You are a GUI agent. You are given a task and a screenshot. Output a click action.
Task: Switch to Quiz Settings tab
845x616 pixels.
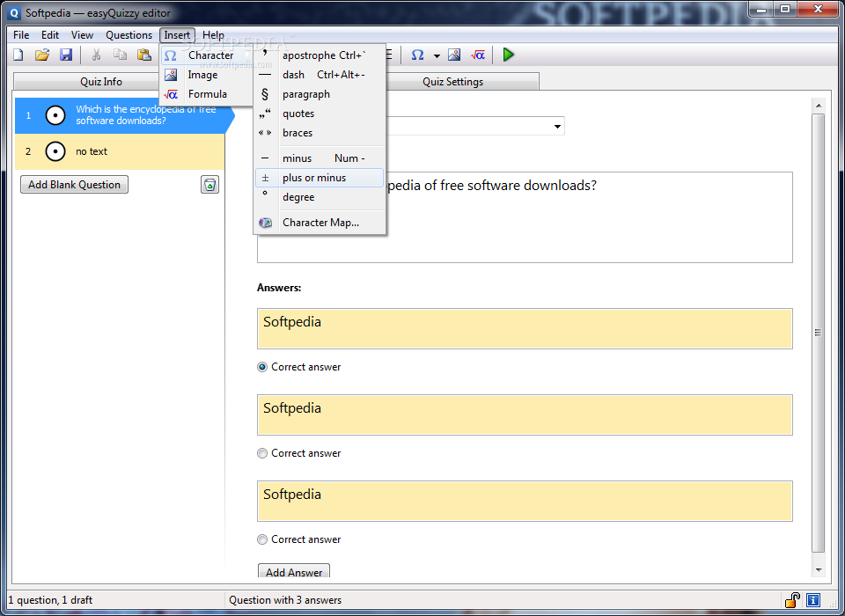pos(452,81)
